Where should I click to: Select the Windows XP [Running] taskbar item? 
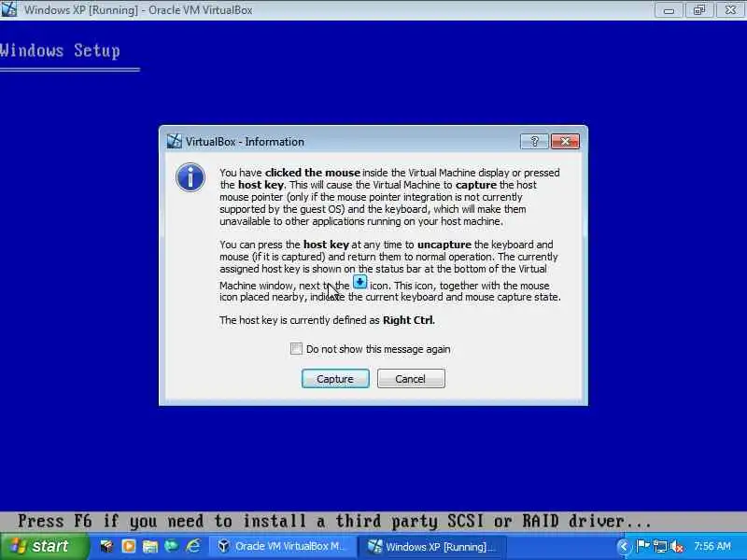tap(430, 546)
